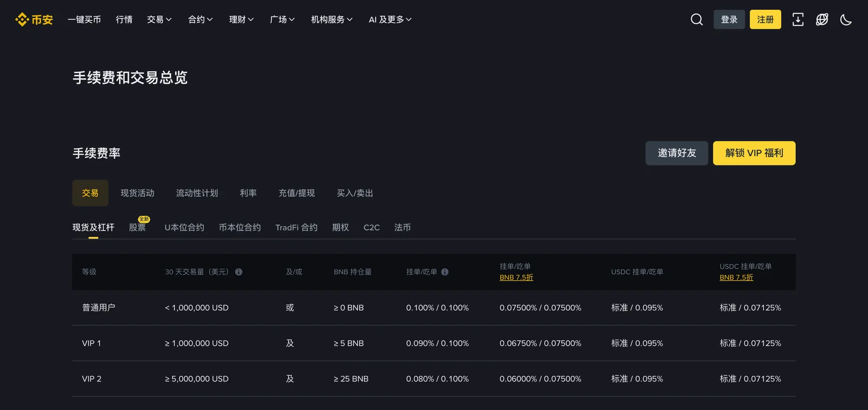
Task: Click the Binance 币安 logo
Action: tap(34, 20)
